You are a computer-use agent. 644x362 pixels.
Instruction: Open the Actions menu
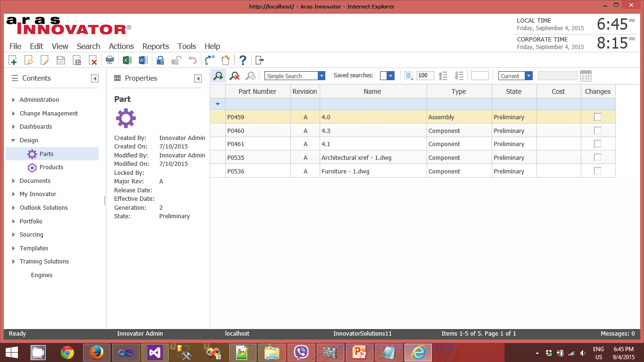pyautogui.click(x=121, y=46)
